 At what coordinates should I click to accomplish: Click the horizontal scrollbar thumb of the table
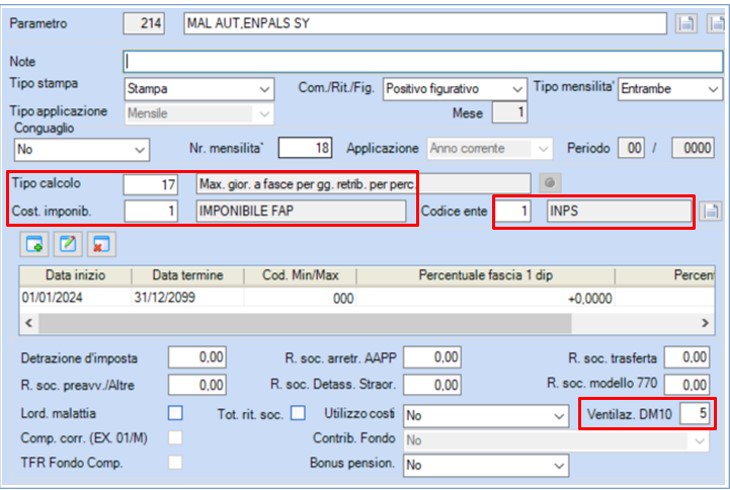(x=305, y=323)
